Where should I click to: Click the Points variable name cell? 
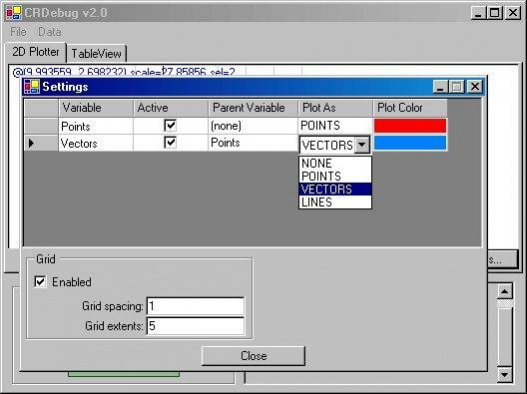[96, 126]
